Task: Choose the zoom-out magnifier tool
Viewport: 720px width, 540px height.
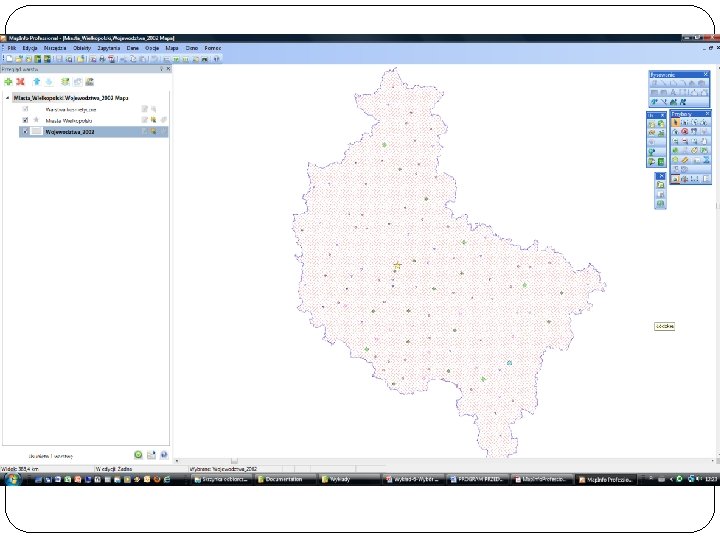Action: (685, 141)
